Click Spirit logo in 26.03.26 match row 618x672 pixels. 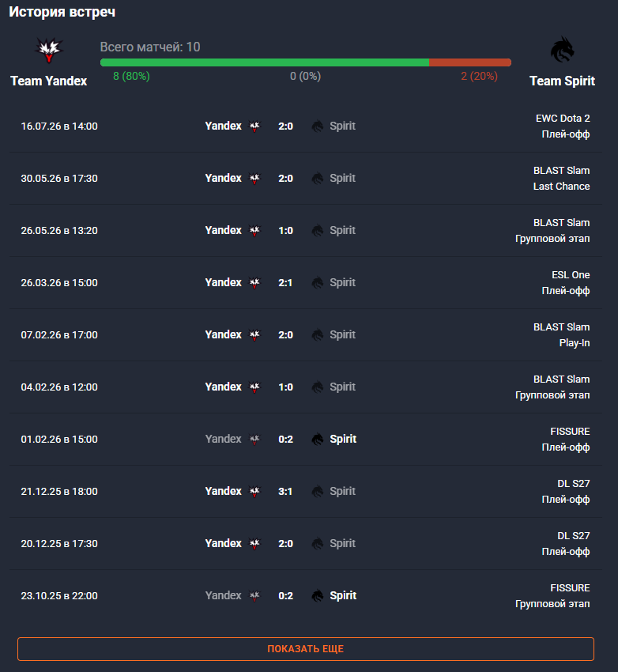click(318, 283)
